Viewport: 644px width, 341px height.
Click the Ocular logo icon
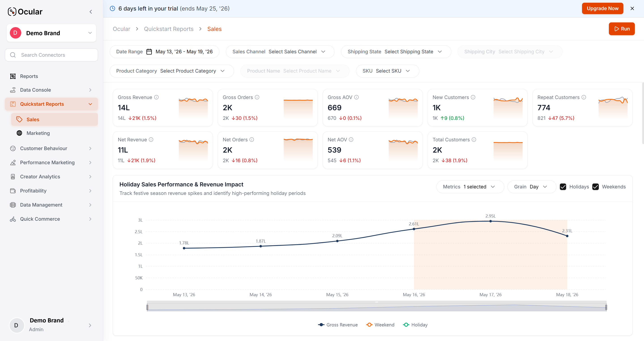pyautogui.click(x=12, y=11)
